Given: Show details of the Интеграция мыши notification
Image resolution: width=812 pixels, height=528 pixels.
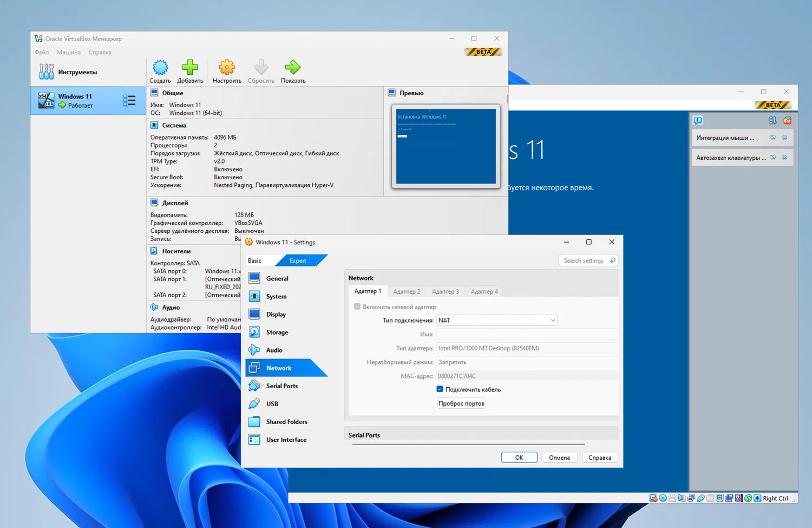Looking at the screenshot, I should click(773, 138).
